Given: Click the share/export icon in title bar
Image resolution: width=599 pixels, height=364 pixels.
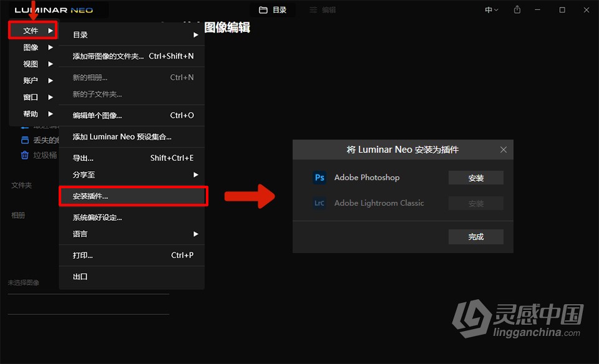Looking at the screenshot, I should tap(517, 9).
